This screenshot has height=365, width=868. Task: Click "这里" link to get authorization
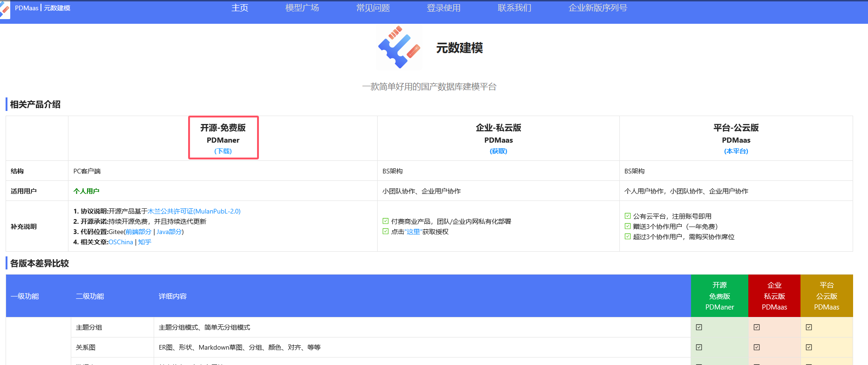pos(413,232)
